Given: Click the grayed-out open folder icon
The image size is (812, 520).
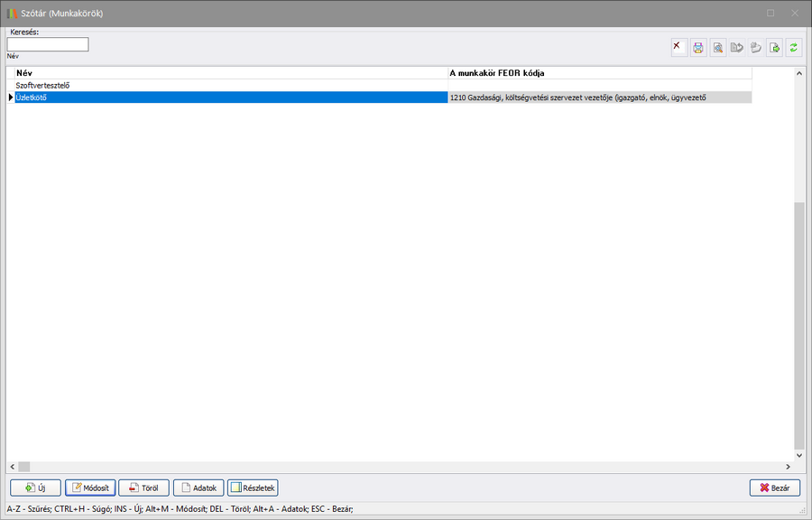Looking at the screenshot, I should [755, 48].
